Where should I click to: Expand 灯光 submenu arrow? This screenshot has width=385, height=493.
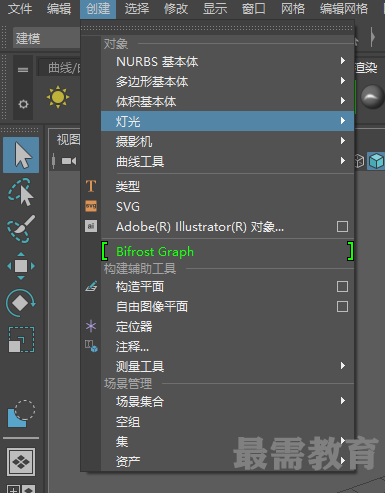pyautogui.click(x=343, y=121)
